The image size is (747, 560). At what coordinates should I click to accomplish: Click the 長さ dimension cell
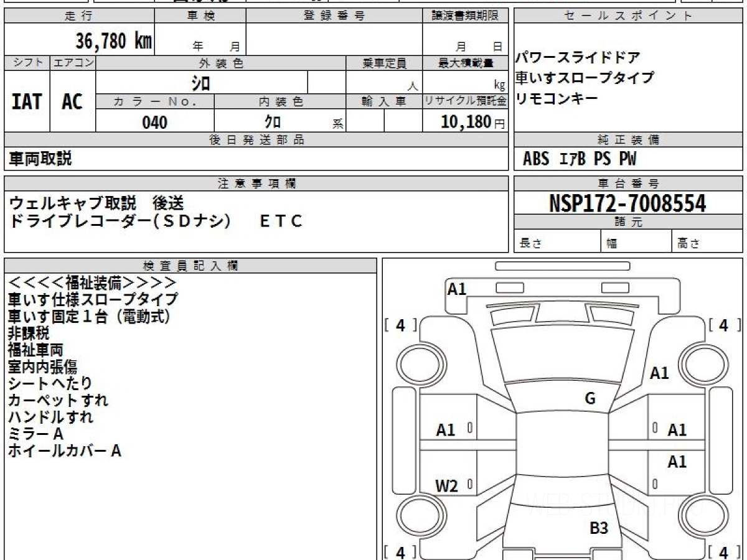click(557, 241)
